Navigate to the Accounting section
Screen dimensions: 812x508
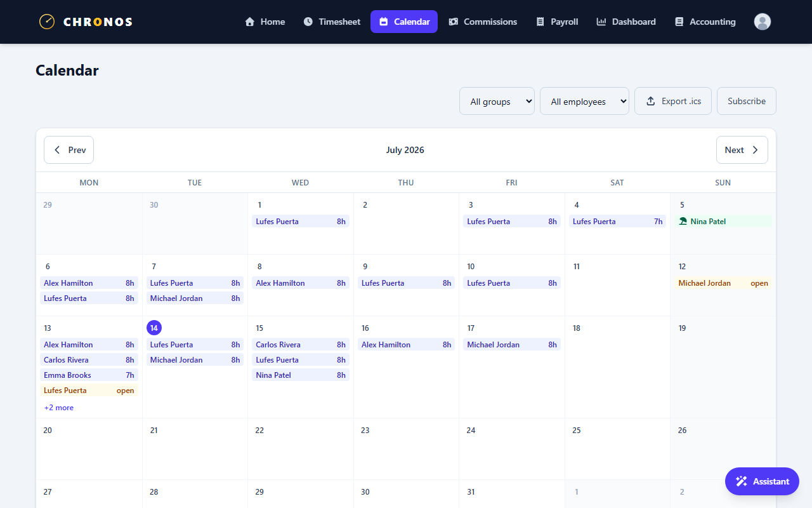tap(705, 22)
